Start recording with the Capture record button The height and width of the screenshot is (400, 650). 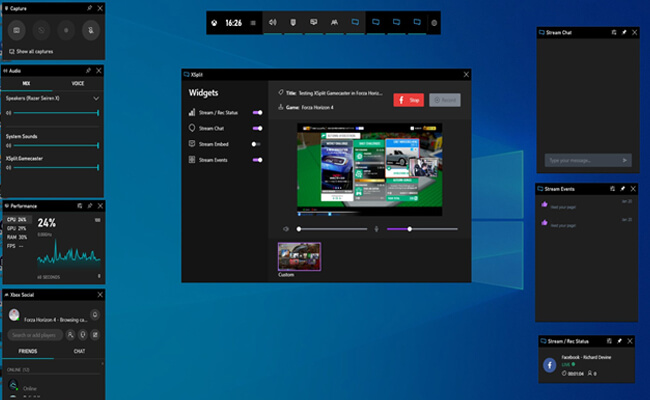(66, 30)
